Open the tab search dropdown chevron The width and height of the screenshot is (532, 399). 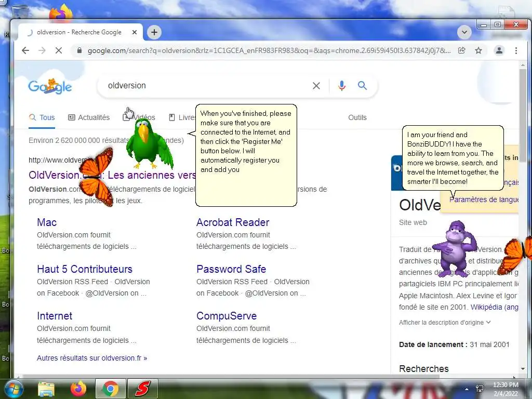tap(464, 33)
